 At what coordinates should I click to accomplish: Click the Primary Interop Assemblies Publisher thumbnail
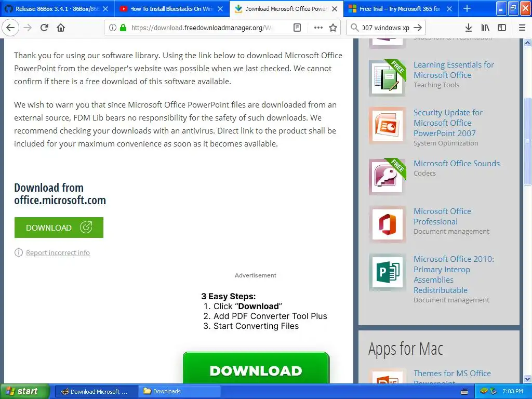click(x=387, y=272)
